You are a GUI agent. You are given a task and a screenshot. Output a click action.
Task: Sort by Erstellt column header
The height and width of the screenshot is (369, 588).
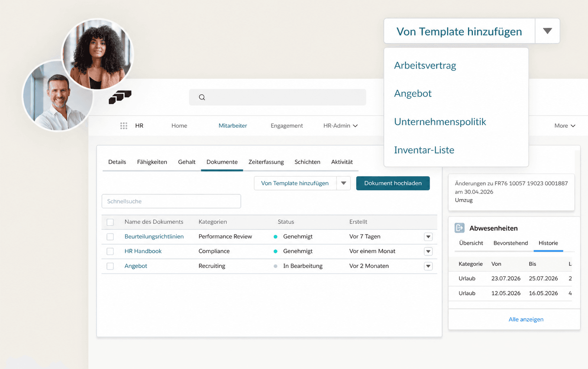click(x=358, y=222)
